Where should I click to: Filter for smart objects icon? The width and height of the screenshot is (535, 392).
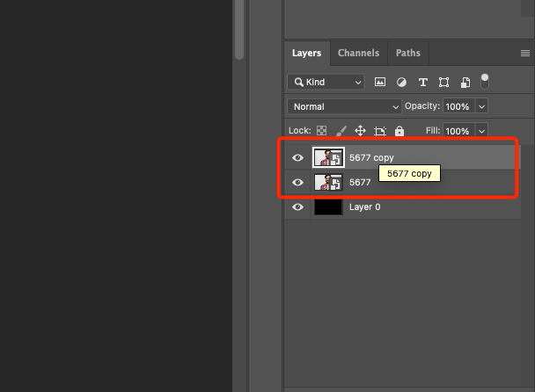(x=465, y=82)
